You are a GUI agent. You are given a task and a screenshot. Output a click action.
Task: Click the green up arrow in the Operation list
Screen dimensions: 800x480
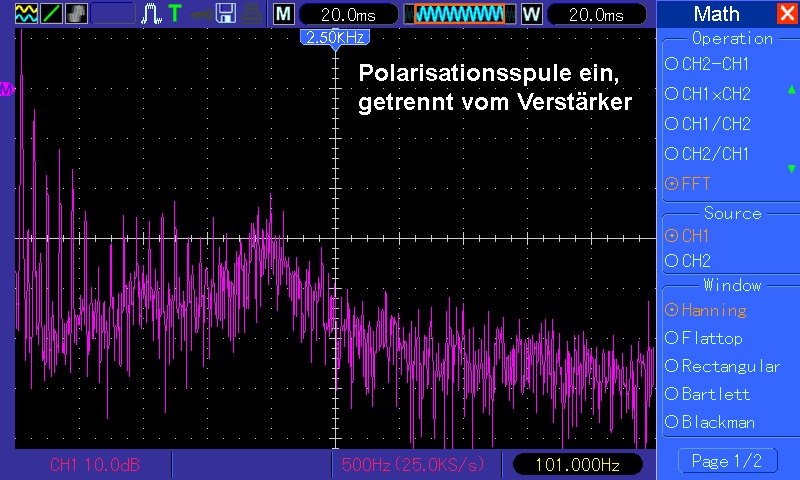click(x=791, y=90)
